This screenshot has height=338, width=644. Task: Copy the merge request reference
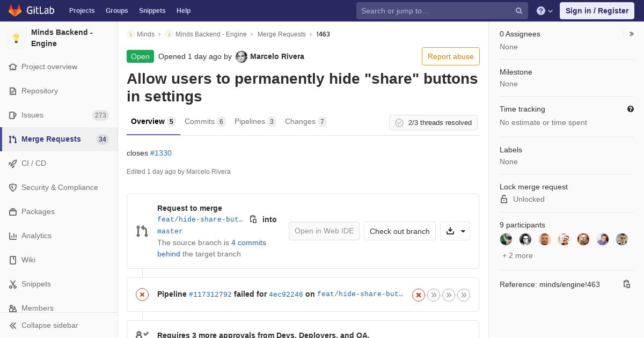626,284
